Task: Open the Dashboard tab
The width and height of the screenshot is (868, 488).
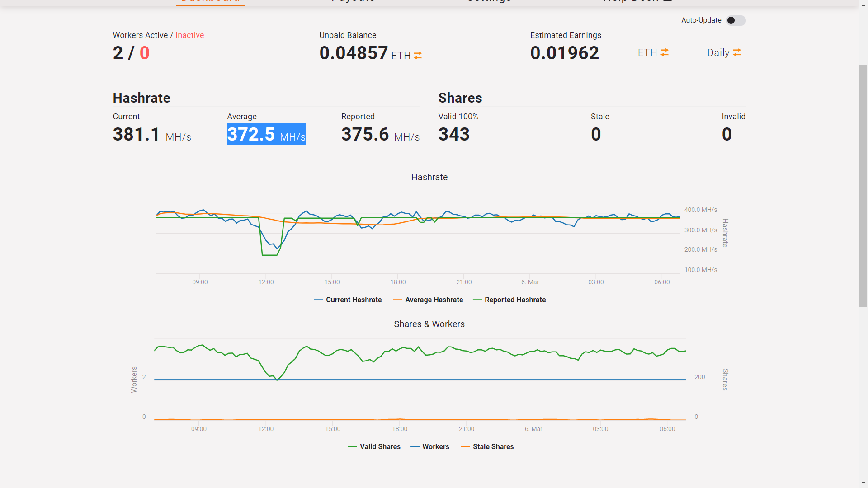Action: (x=210, y=1)
